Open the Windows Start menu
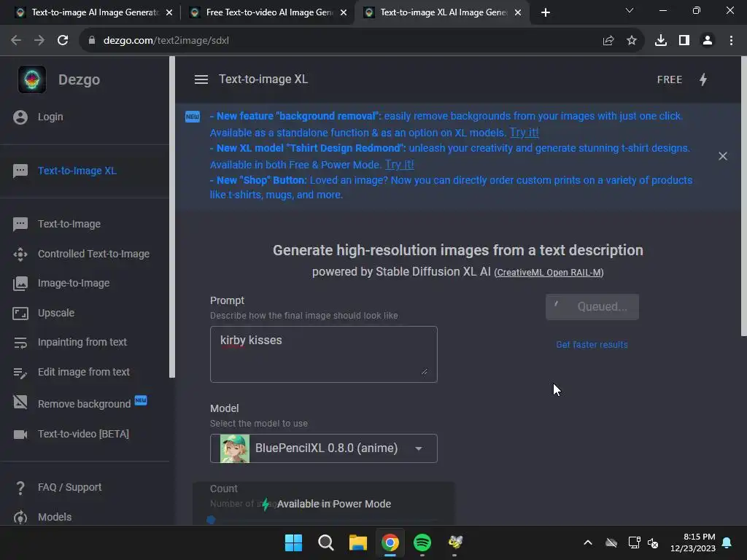Viewport: 747px width, 560px height. 293,542
